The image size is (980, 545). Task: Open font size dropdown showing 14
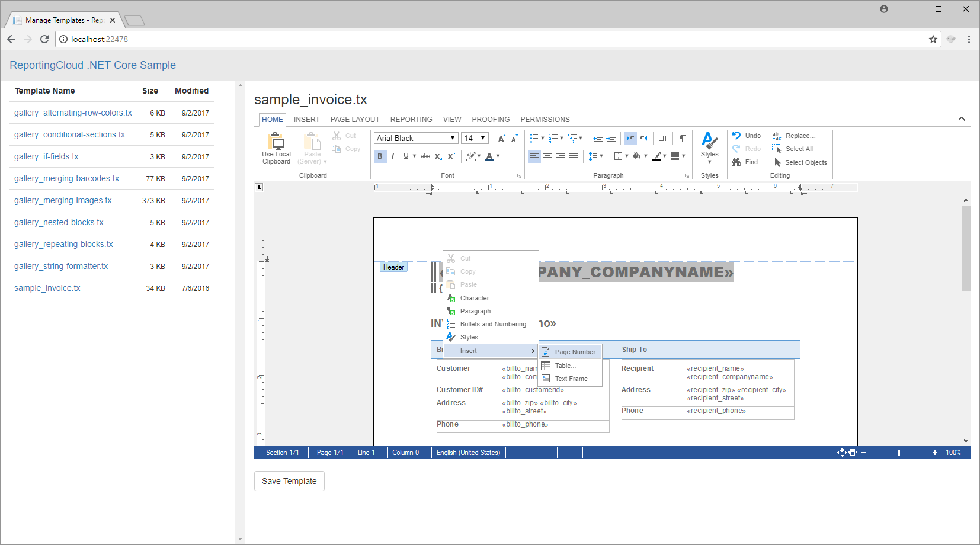point(475,138)
